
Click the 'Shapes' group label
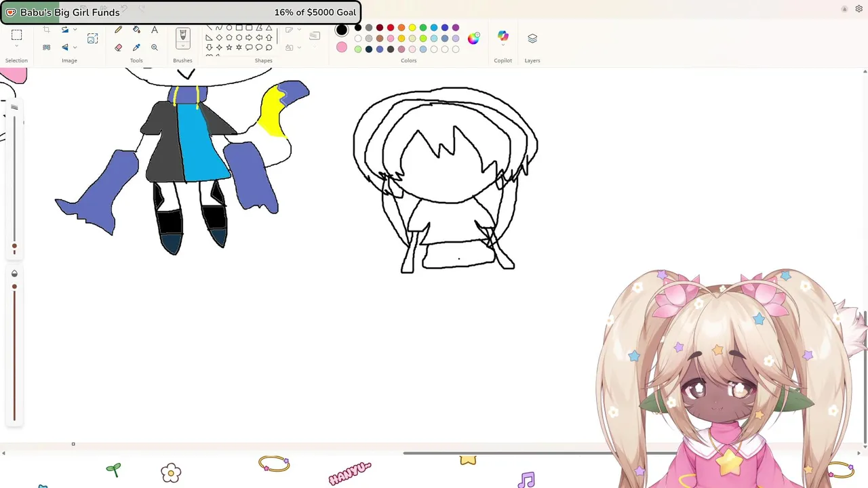point(263,60)
